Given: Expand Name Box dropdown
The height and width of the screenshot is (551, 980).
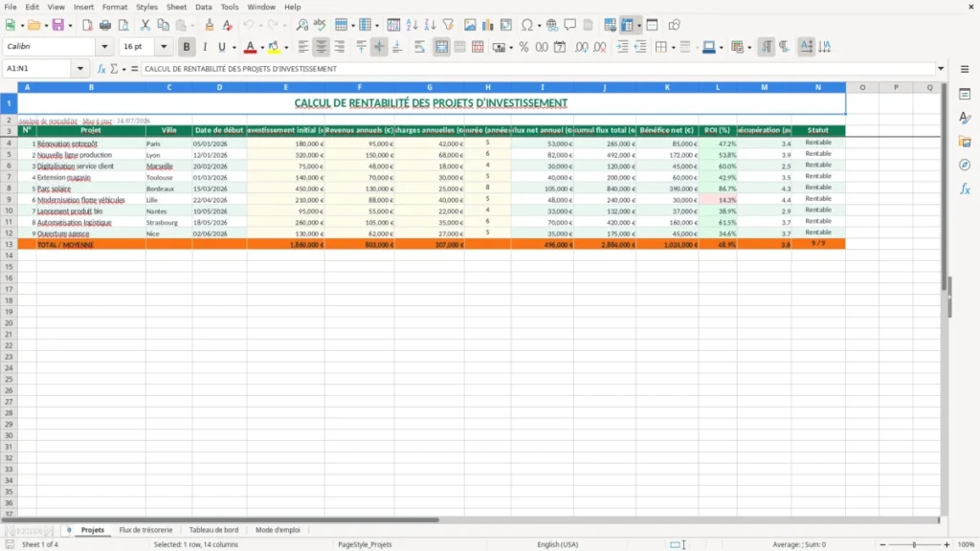Looking at the screenshot, I should (x=80, y=69).
